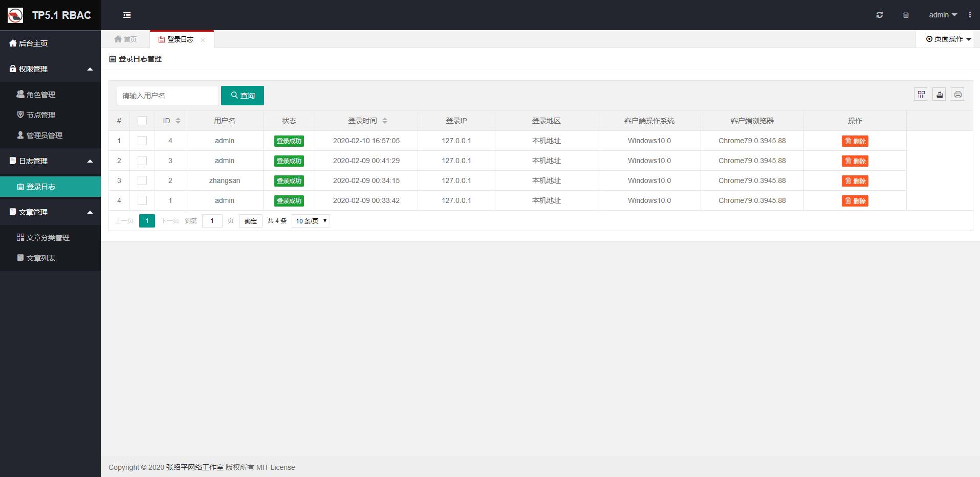Toggle the select-all checkbox in header
This screenshot has height=477, width=980.
(142, 121)
